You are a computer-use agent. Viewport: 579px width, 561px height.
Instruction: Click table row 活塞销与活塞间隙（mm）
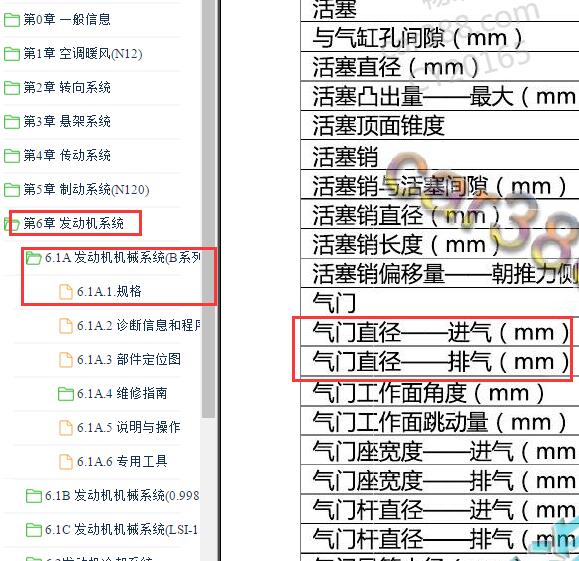(440, 185)
